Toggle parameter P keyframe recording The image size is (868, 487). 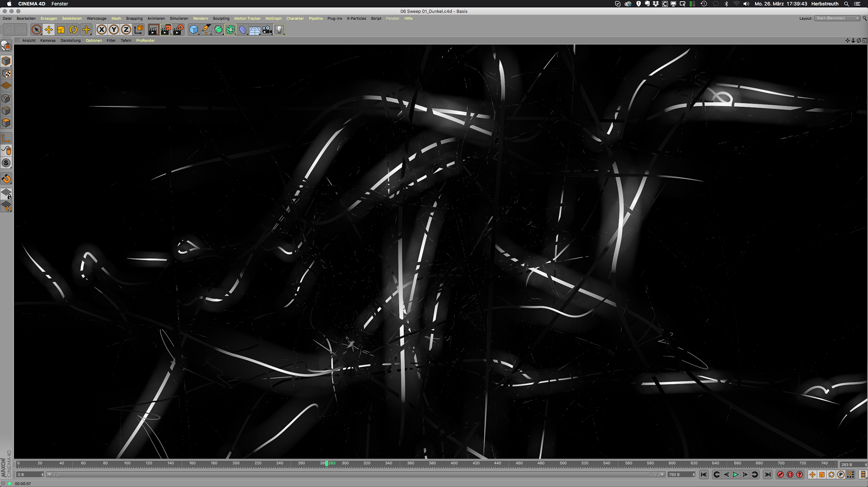click(x=841, y=474)
